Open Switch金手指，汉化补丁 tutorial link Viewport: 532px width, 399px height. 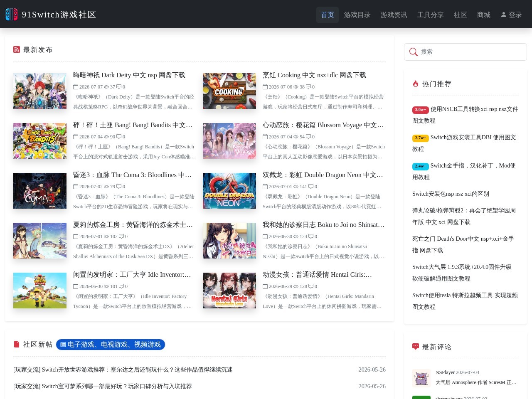[x=464, y=171]
